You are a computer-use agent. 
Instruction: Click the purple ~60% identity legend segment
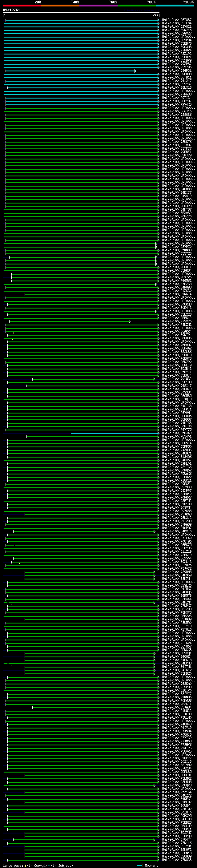tap(99, 6)
